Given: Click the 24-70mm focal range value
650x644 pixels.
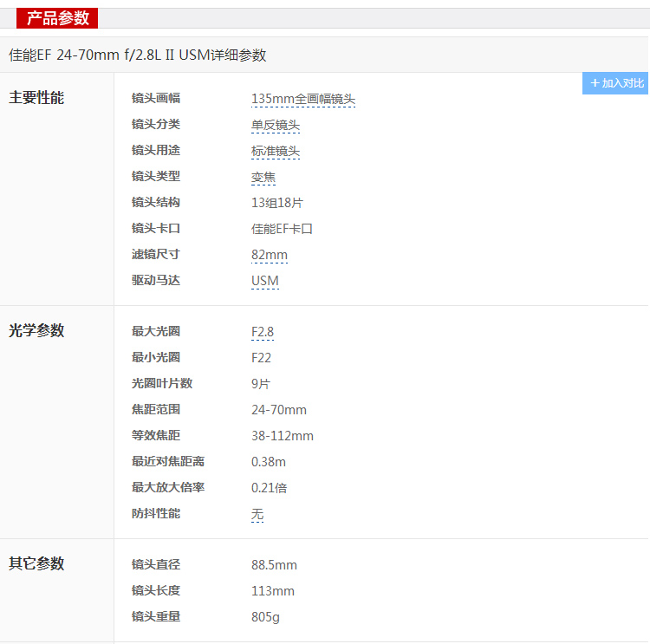Looking at the screenshot, I should [279, 410].
